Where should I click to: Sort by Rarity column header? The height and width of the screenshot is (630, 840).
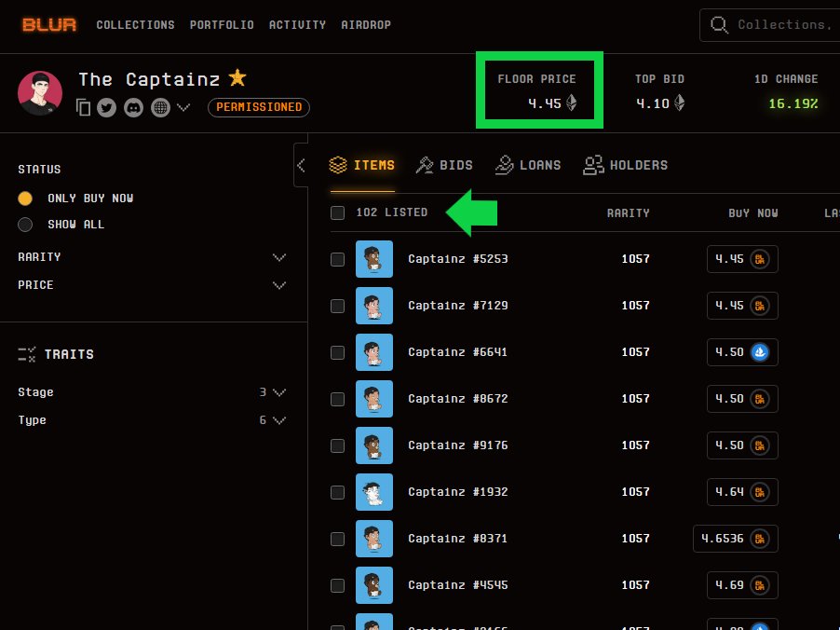628,212
